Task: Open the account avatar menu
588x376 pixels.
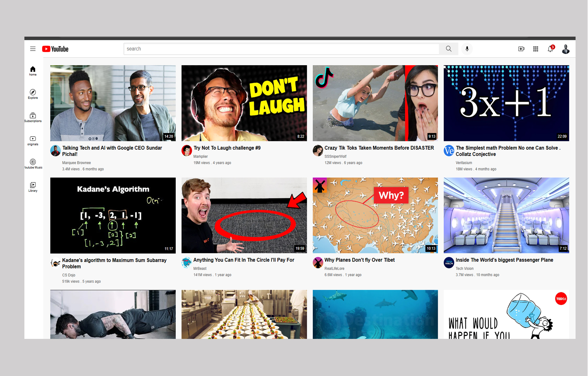Action: pos(566,49)
